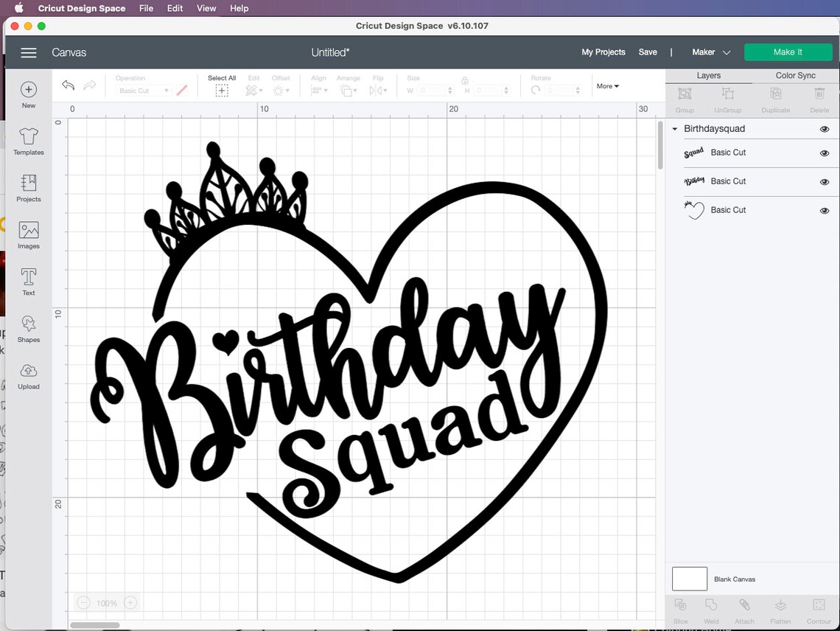The image size is (840, 631).
Task: Browse Images from the left sidebar
Action: (29, 234)
